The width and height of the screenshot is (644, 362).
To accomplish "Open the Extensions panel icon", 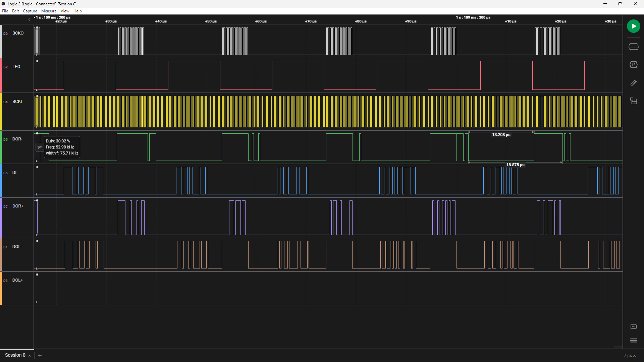I will tap(633, 101).
